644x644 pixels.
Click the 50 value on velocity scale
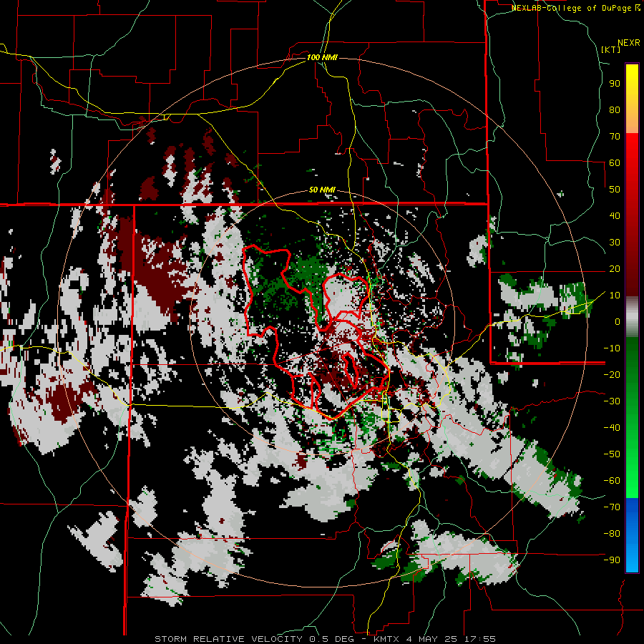[x=615, y=190]
